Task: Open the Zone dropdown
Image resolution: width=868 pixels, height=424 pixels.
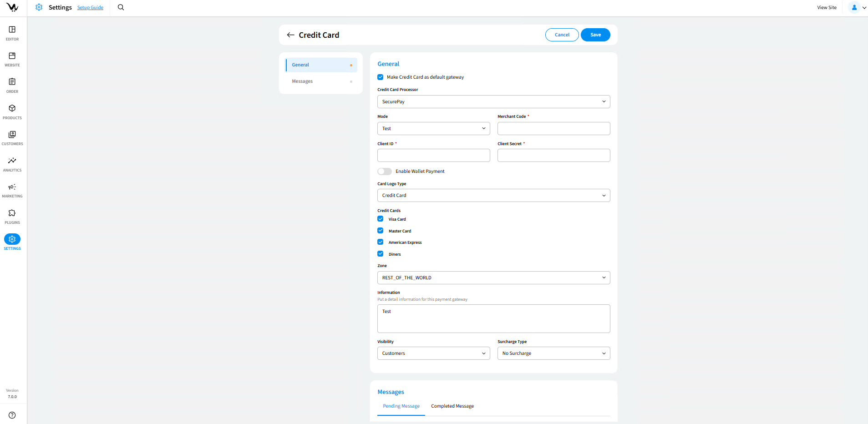Action: pos(493,278)
